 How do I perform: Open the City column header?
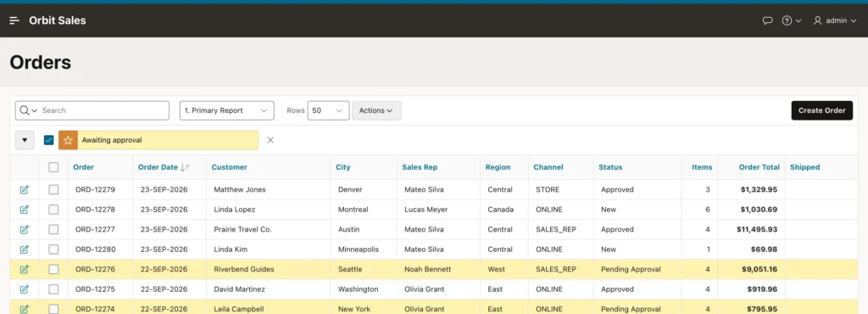coord(343,167)
